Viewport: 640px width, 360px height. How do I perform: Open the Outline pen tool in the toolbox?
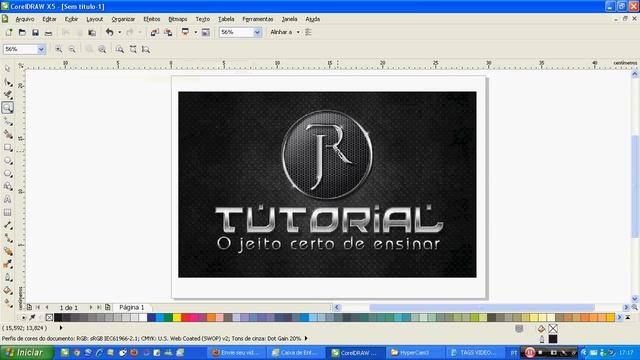[7, 278]
